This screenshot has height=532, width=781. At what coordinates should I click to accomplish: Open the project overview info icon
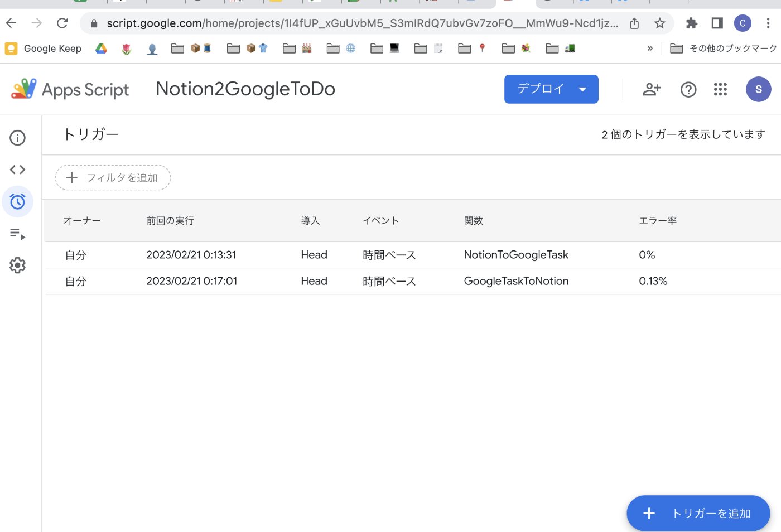tap(17, 138)
